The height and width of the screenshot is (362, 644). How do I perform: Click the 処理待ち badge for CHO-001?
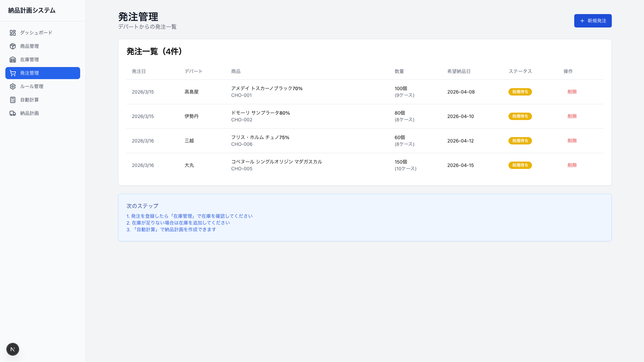coord(520,92)
